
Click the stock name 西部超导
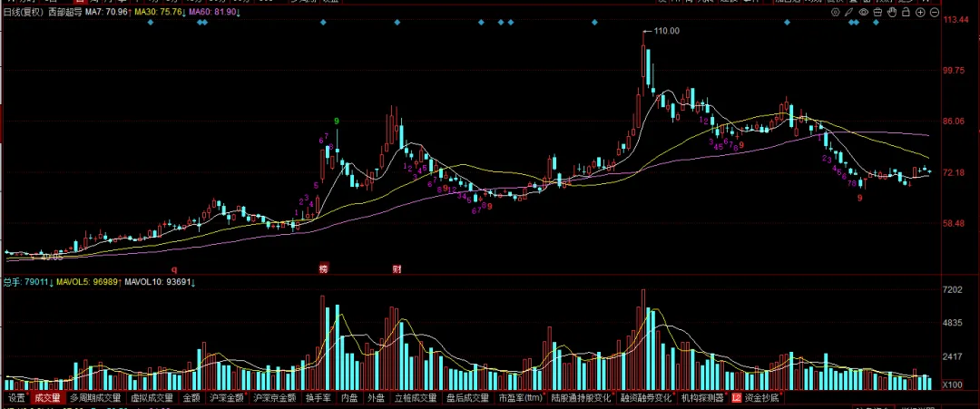point(65,12)
